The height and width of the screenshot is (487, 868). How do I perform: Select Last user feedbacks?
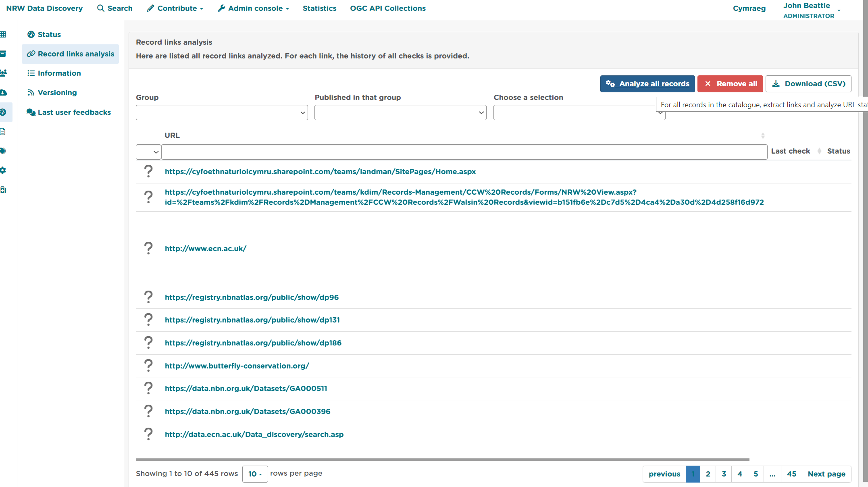(x=70, y=112)
